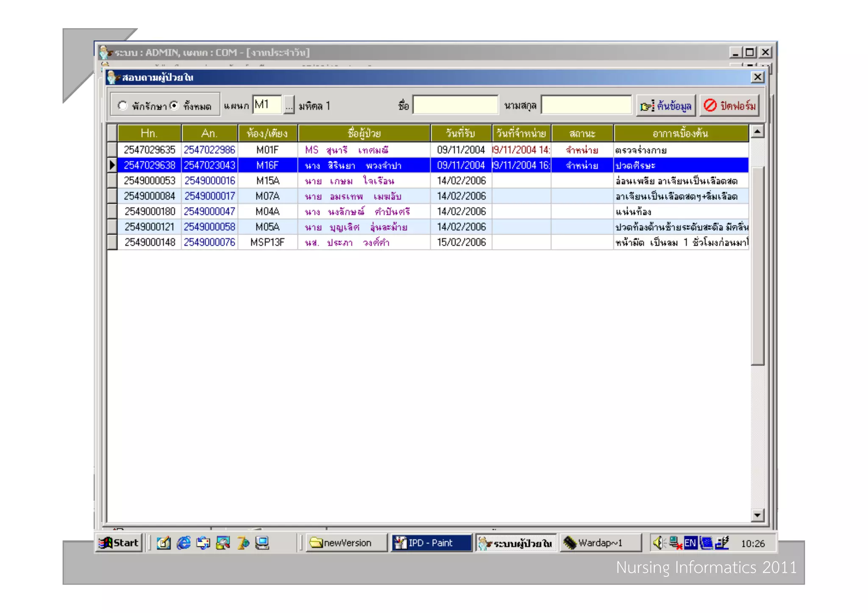The height and width of the screenshot is (613, 868).
Task: Open the department lookup ellipsis button
Action: 289,105
